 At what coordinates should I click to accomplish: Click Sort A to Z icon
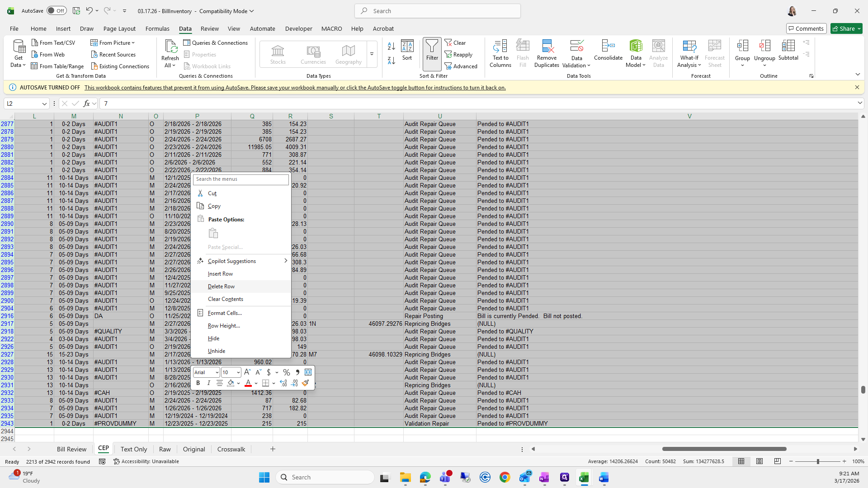click(x=392, y=46)
